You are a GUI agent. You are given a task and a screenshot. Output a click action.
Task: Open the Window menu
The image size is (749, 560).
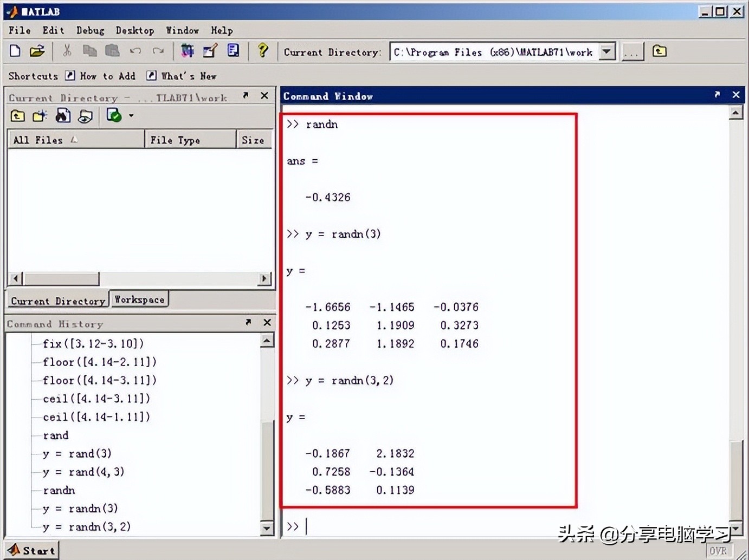[x=183, y=30]
